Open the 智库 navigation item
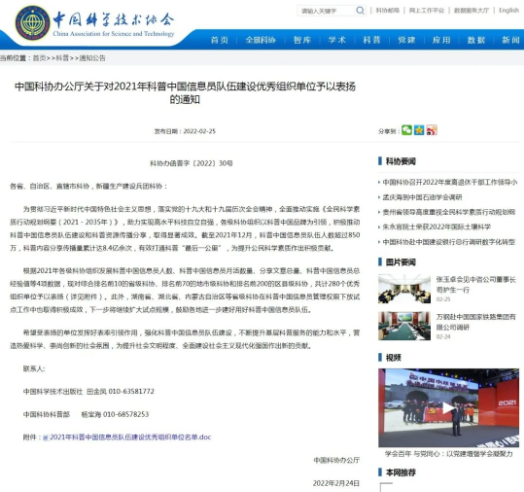This screenshot has height=492, width=524. [302, 40]
